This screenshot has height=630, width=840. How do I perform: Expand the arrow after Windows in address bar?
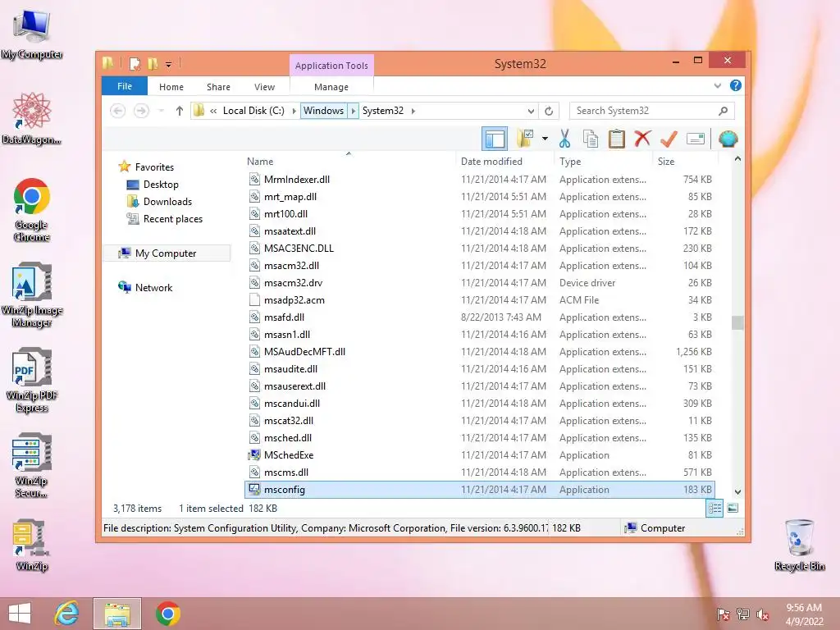(353, 111)
